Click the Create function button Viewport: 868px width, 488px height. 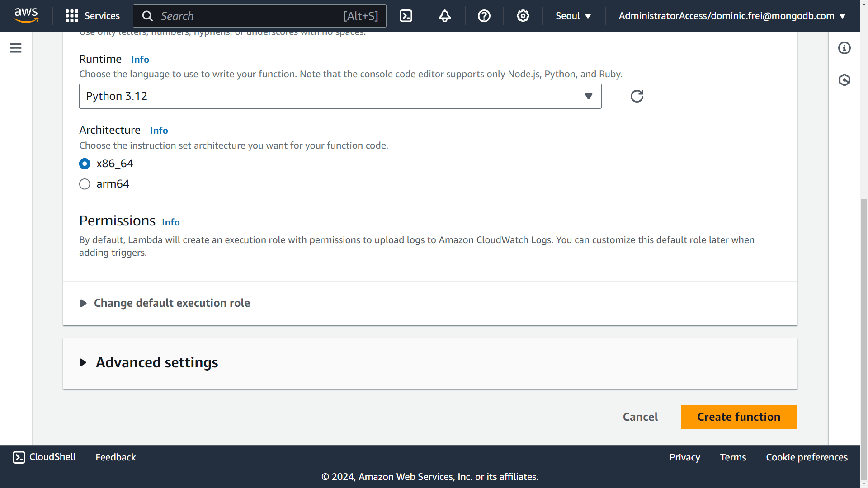point(739,417)
